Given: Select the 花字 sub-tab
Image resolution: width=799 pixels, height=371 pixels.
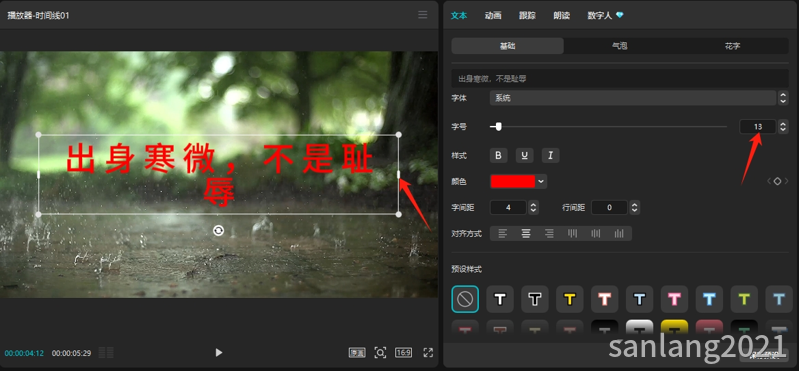Looking at the screenshot, I should pyautogui.click(x=732, y=46).
